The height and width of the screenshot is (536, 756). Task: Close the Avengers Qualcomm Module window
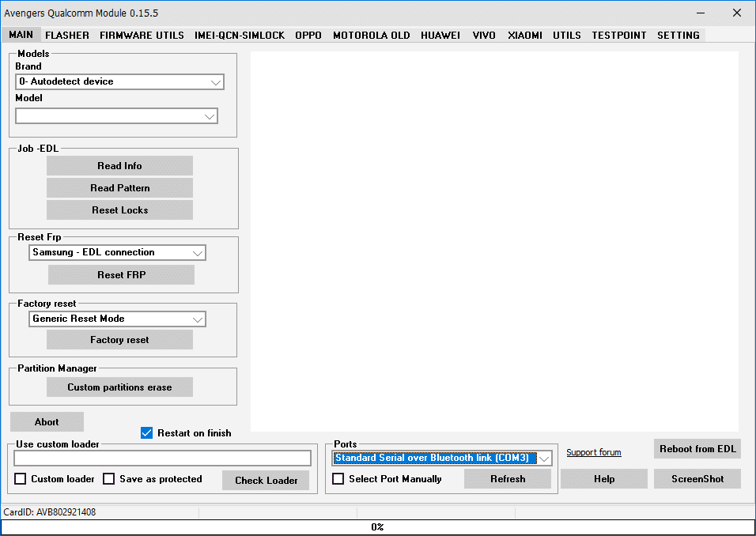737,13
